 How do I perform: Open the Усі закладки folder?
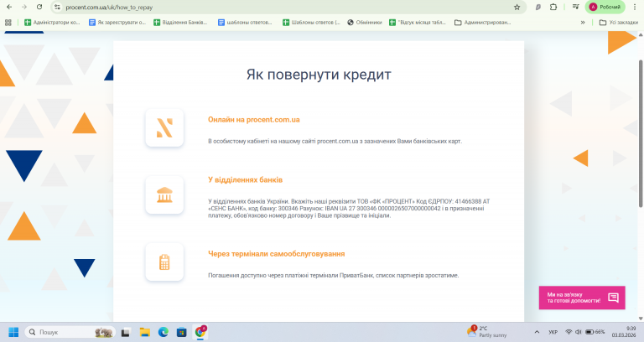point(619,23)
